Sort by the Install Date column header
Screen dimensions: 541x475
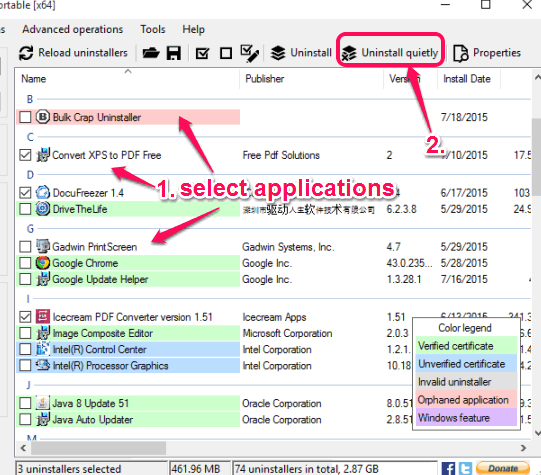(x=469, y=79)
